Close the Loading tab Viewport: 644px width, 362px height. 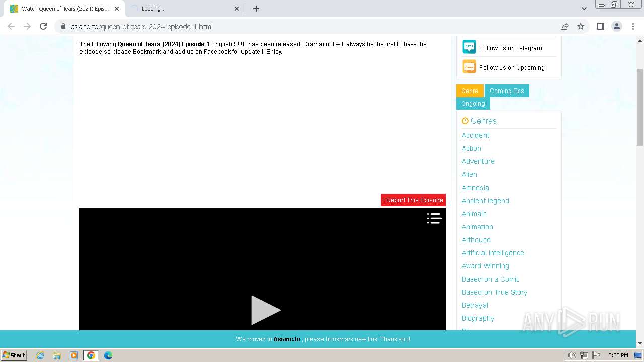[237, 9]
